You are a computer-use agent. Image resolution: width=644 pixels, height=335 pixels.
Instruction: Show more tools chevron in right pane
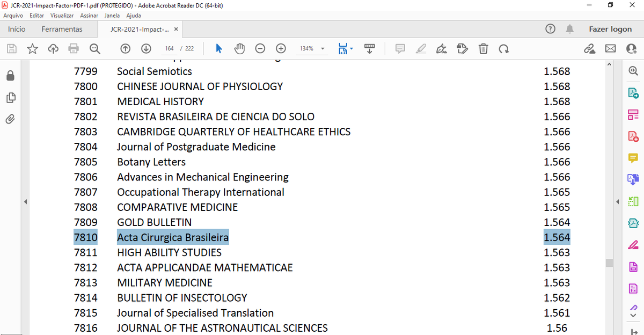pyautogui.click(x=633, y=315)
